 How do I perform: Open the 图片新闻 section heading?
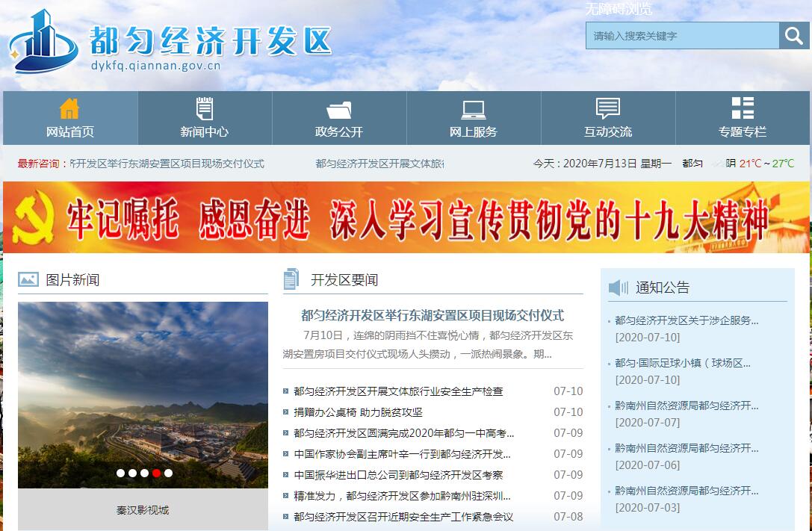[72, 280]
